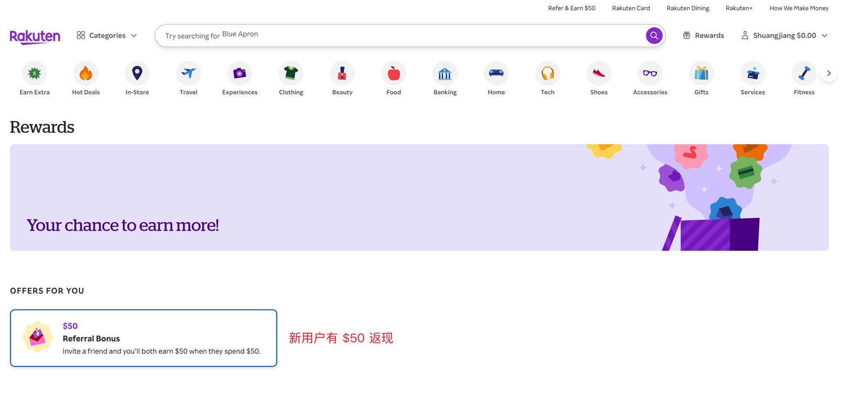This screenshot has height=395, width=868.
Task: Open the Rakuten+ link
Action: coord(739,8)
